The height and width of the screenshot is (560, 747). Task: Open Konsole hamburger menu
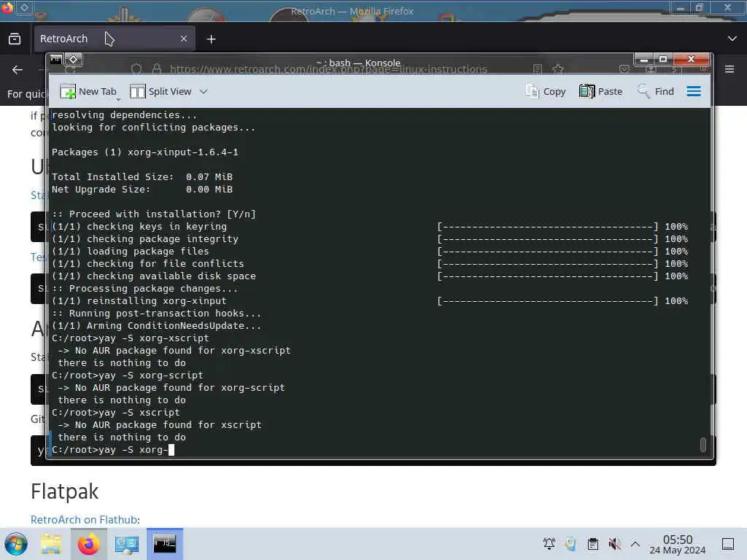(x=694, y=91)
